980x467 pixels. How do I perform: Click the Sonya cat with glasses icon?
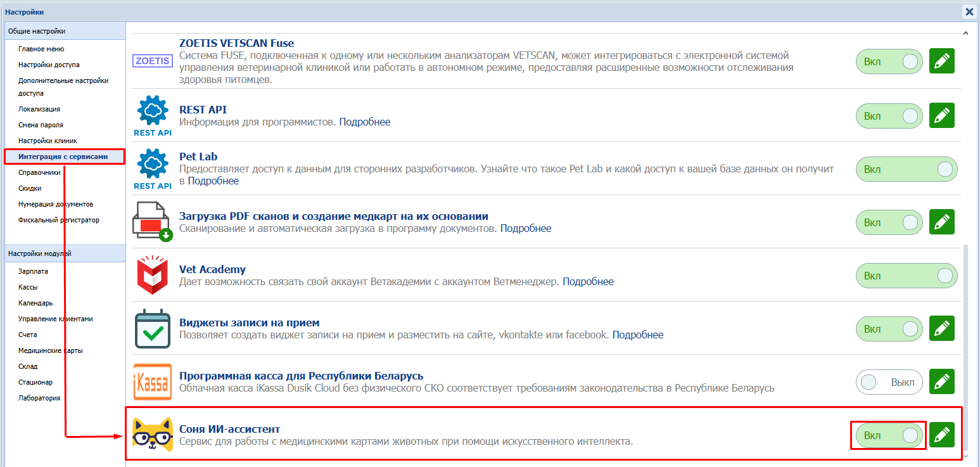point(153,435)
